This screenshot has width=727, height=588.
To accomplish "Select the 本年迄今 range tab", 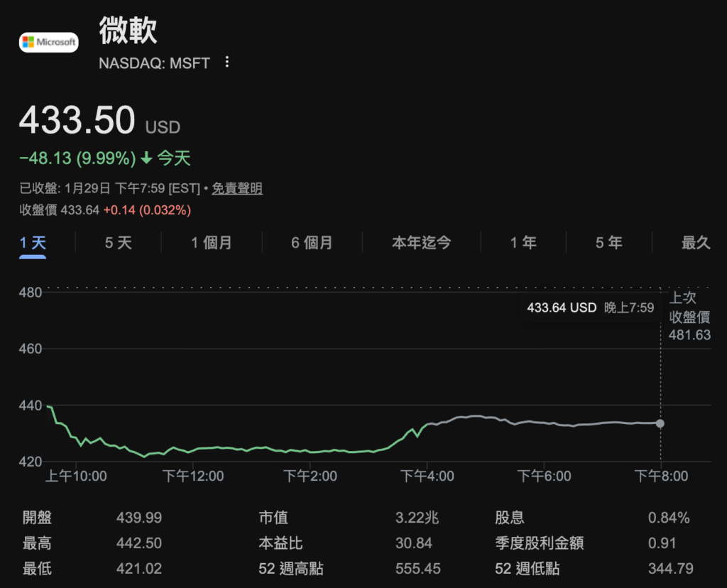I will 422,243.
